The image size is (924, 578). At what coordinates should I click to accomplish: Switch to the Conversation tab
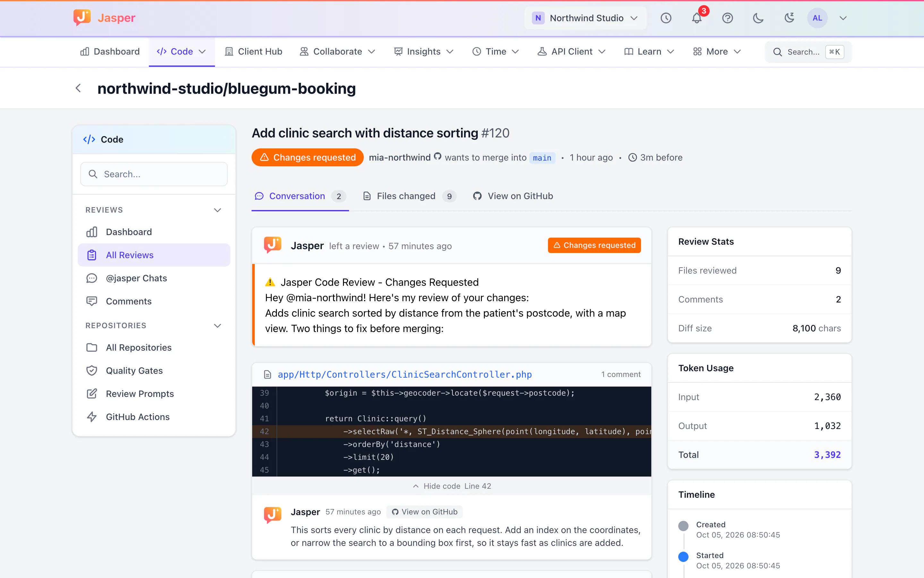pos(300,196)
